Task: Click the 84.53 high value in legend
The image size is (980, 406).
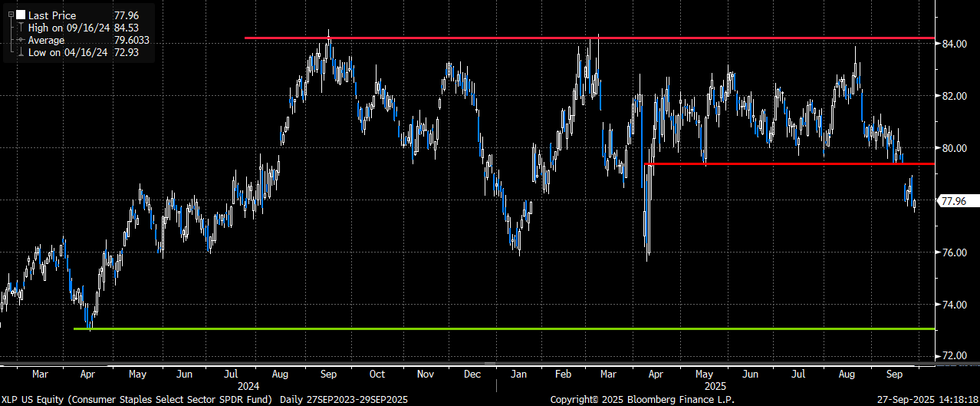Action: [x=126, y=28]
